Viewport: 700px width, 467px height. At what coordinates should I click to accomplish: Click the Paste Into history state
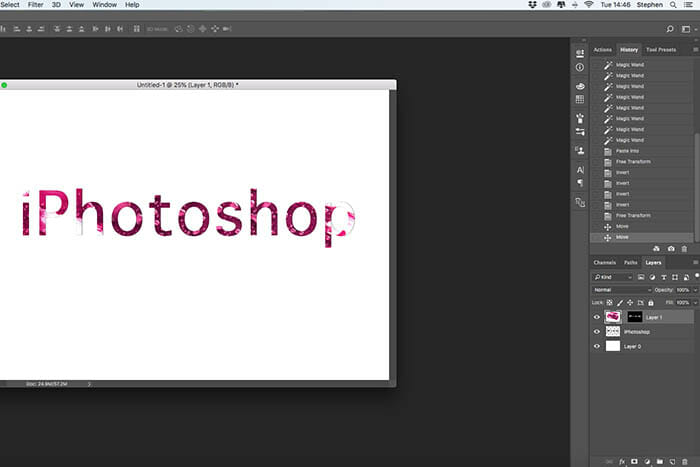click(628, 151)
